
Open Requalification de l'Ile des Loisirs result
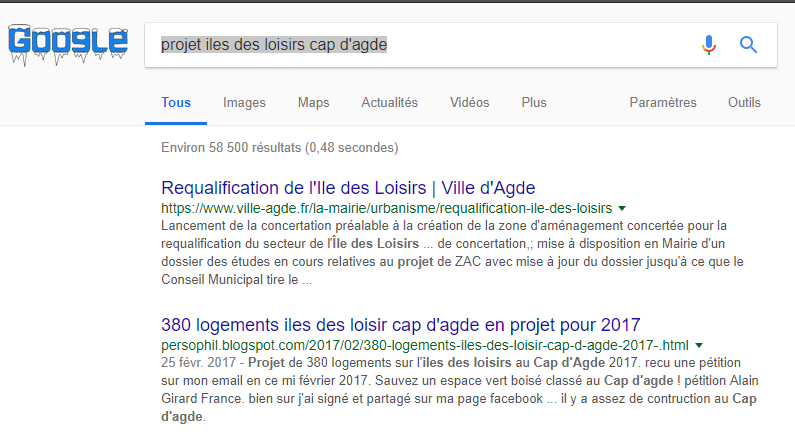(x=348, y=188)
